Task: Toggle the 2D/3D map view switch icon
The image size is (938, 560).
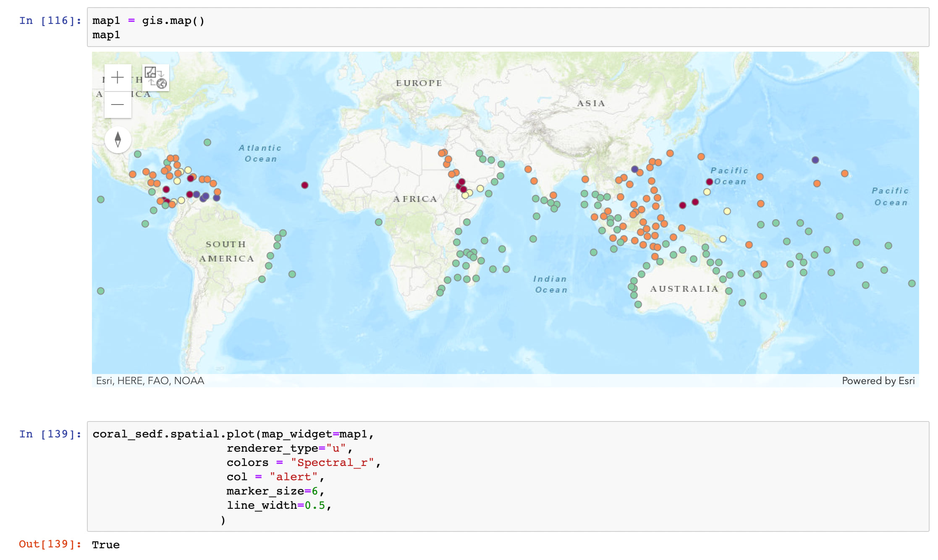Action: [x=156, y=78]
